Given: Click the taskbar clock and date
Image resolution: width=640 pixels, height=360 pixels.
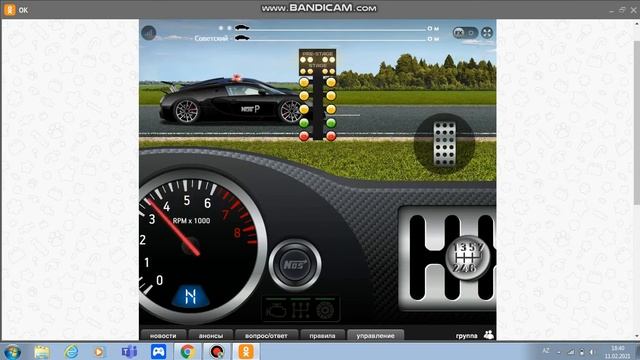Looking at the screenshot, I should [617, 352].
